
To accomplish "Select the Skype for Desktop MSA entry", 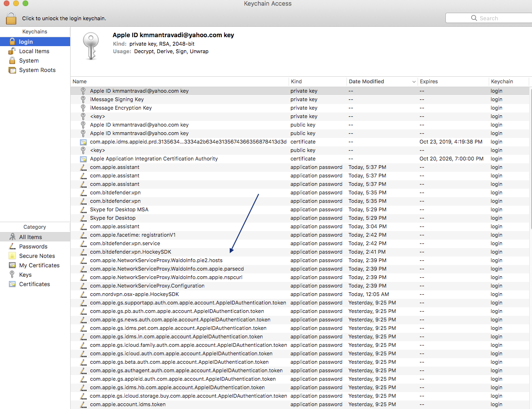I will click(x=300, y=209).
